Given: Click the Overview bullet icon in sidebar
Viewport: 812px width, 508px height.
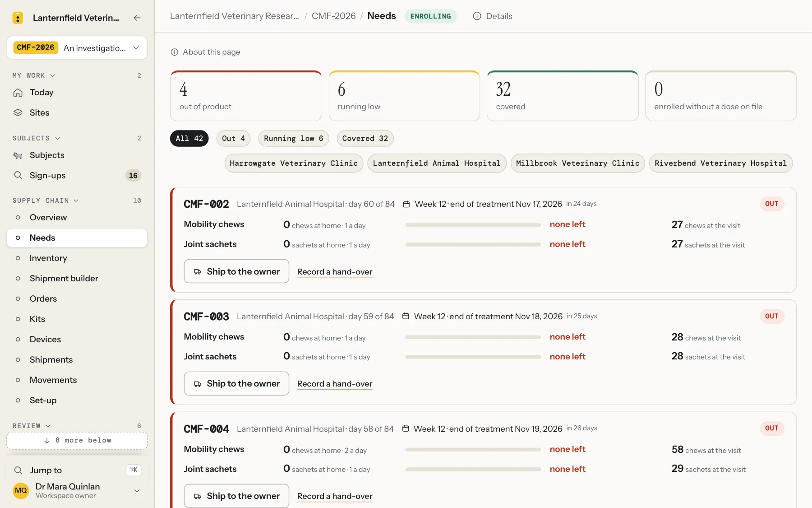Looking at the screenshot, I should tap(18, 218).
